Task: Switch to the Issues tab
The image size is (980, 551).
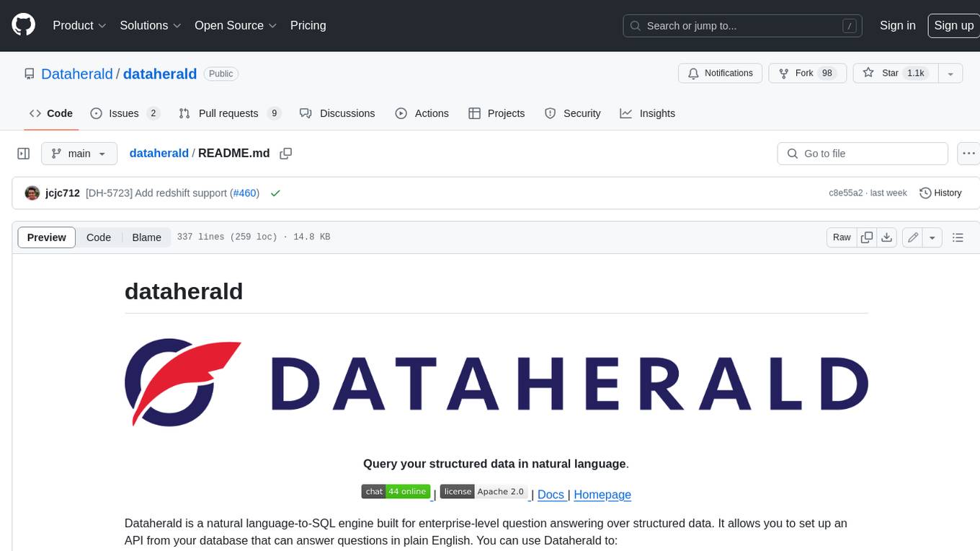Action: (125, 113)
